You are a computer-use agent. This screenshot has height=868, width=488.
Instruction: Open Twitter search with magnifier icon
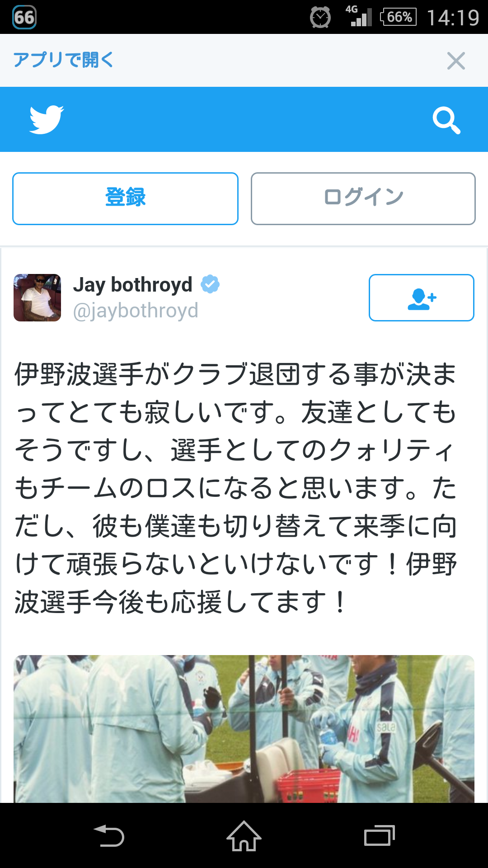click(446, 120)
